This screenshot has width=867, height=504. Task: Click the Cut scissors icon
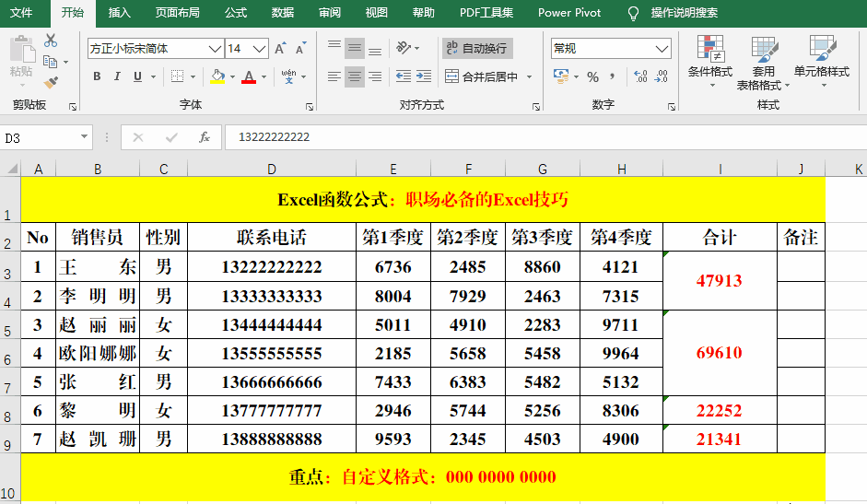[x=51, y=41]
